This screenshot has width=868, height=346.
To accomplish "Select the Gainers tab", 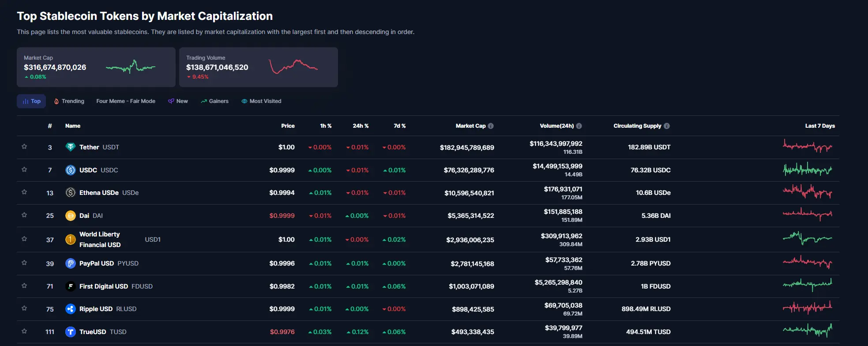I will pos(214,101).
